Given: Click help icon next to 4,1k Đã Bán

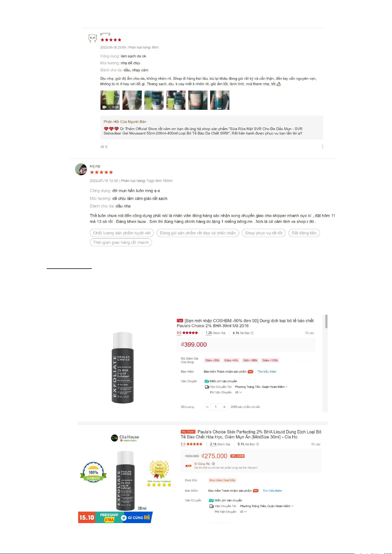Looking at the screenshot, I should pos(252,333).
